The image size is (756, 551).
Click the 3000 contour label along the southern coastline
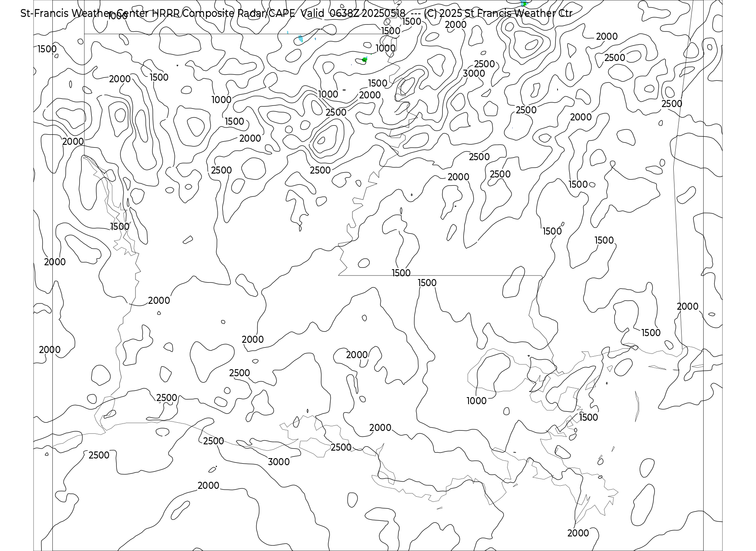click(x=279, y=462)
